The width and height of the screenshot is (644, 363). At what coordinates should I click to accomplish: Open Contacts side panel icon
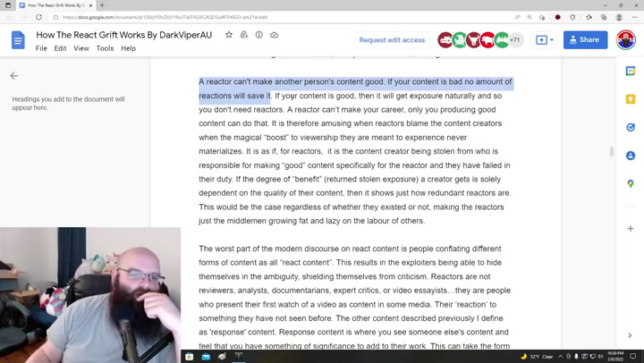pyautogui.click(x=631, y=156)
